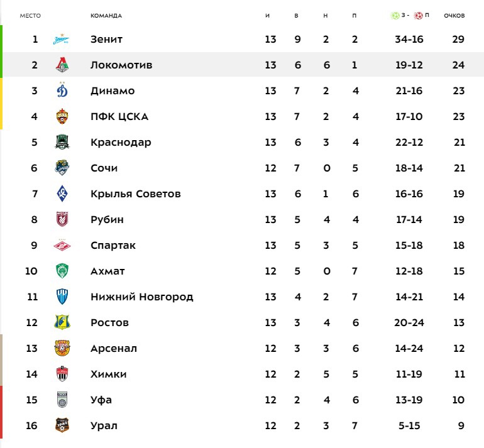
Task: Click the Lokomotiv club crest
Action: tap(62, 65)
